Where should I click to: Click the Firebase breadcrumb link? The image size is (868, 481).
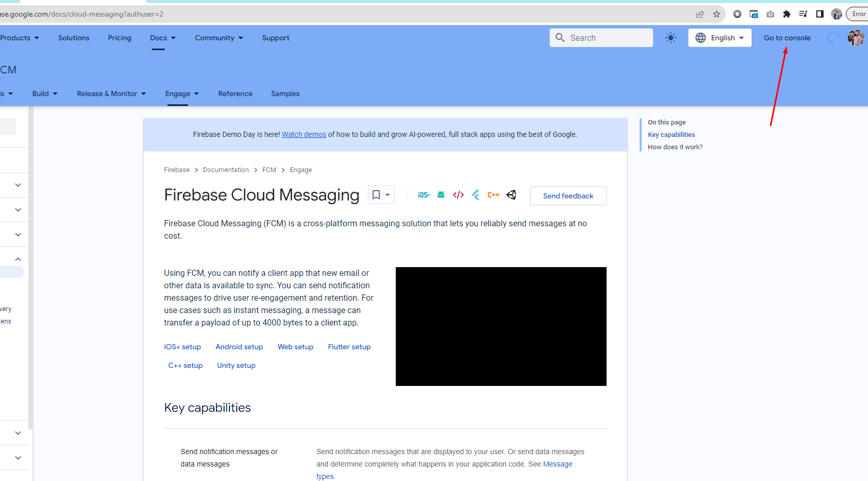pyautogui.click(x=177, y=170)
